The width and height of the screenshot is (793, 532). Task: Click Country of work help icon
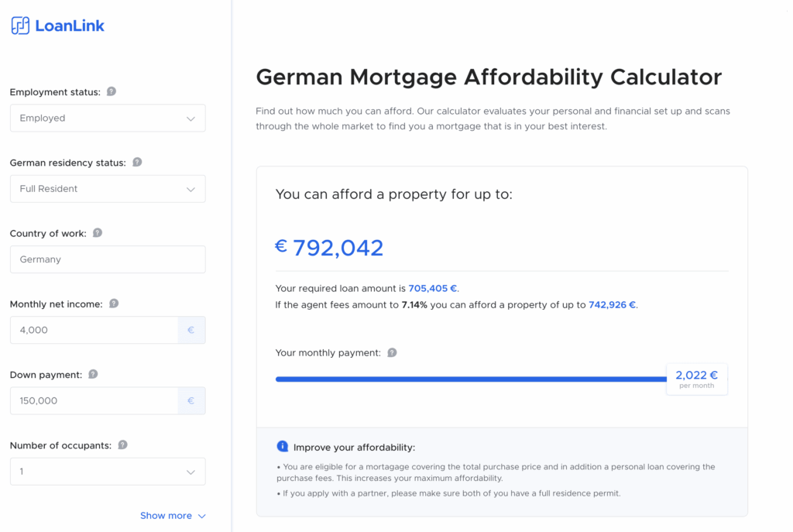pos(98,232)
